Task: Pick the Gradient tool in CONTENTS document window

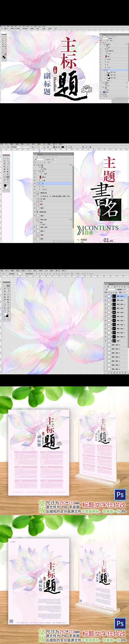Action: coord(8,172)
